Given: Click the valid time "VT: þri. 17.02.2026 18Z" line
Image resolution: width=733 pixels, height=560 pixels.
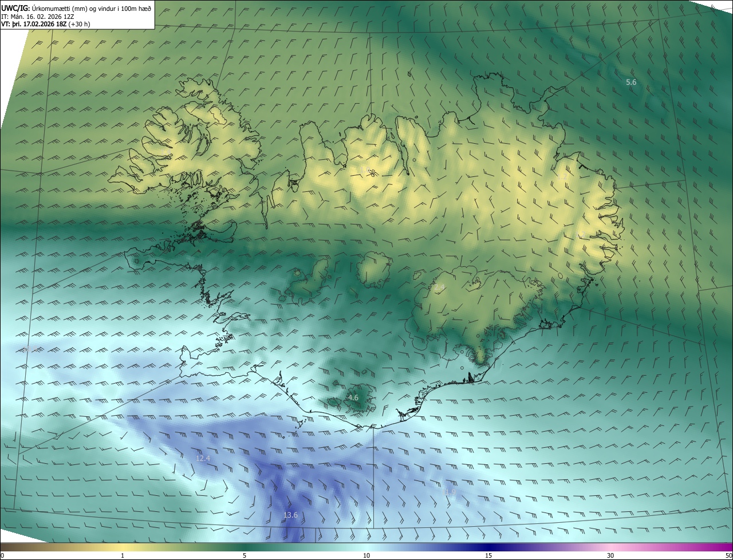Looking at the screenshot, I should pyautogui.click(x=46, y=24).
